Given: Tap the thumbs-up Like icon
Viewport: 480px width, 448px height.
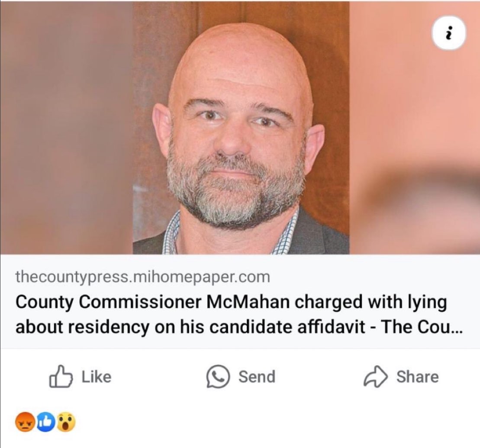Looking at the screenshot, I should tap(61, 376).
